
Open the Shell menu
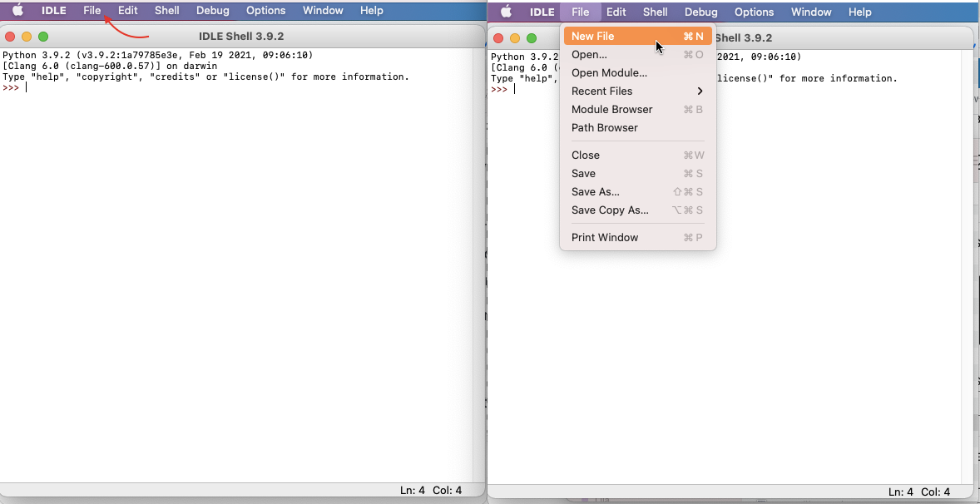[166, 10]
